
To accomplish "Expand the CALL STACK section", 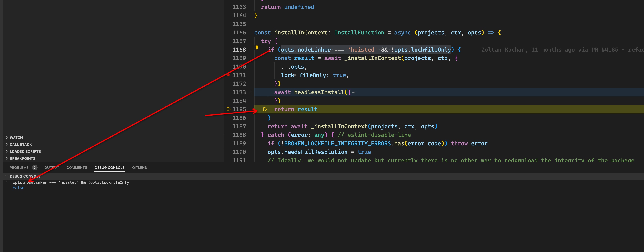I will (20, 144).
